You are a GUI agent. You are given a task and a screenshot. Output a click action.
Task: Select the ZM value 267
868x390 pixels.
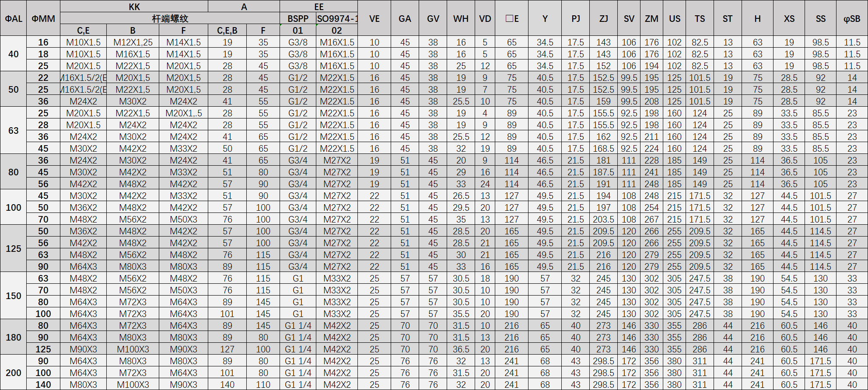651,219
